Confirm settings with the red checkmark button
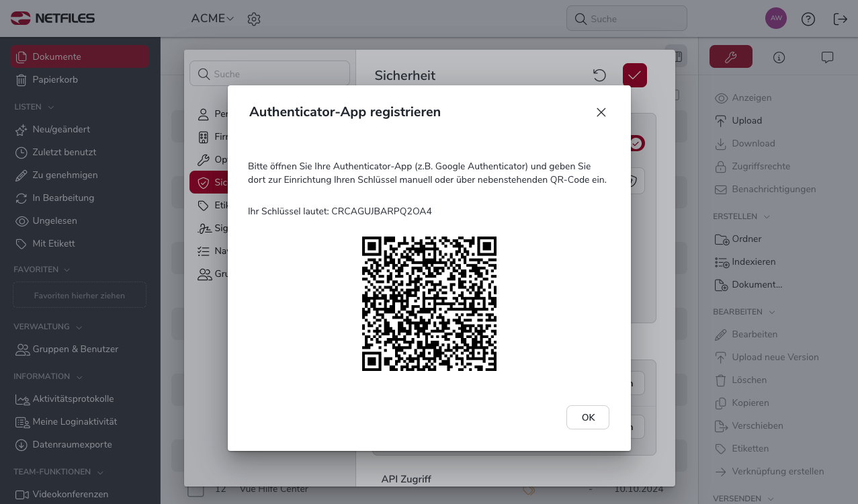The width and height of the screenshot is (858, 504). pyautogui.click(x=634, y=75)
